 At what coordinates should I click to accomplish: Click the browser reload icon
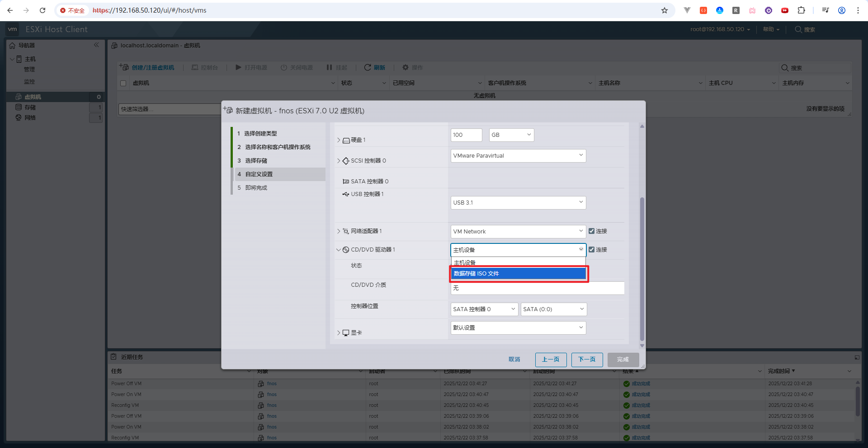42,10
